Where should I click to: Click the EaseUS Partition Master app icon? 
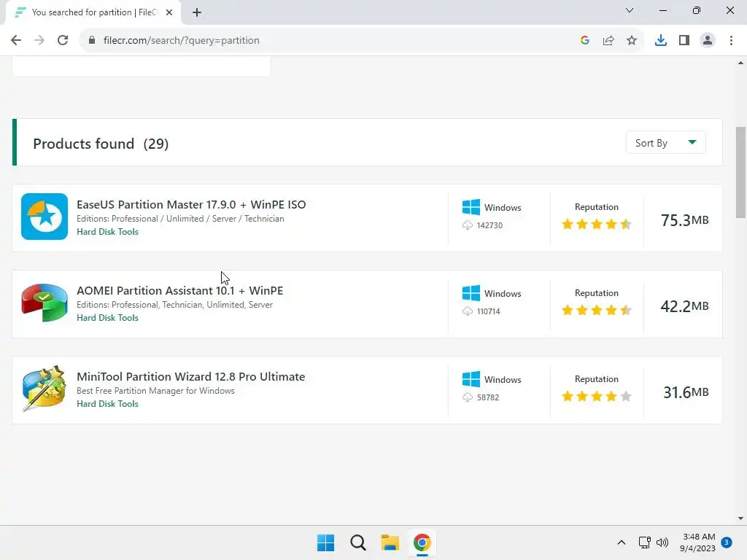coord(44,217)
